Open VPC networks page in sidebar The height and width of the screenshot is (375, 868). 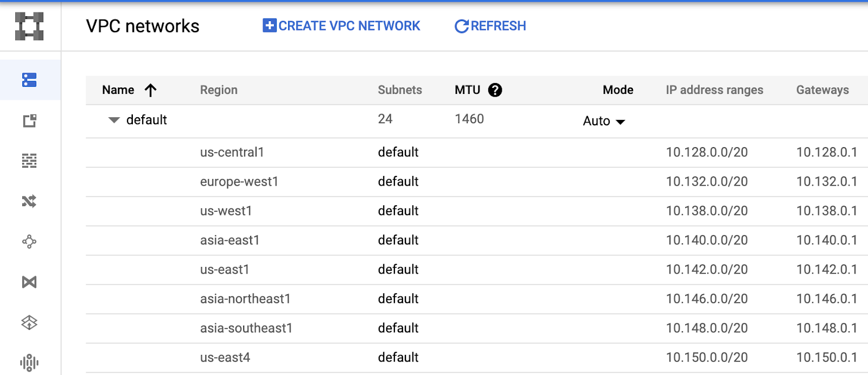[x=29, y=80]
